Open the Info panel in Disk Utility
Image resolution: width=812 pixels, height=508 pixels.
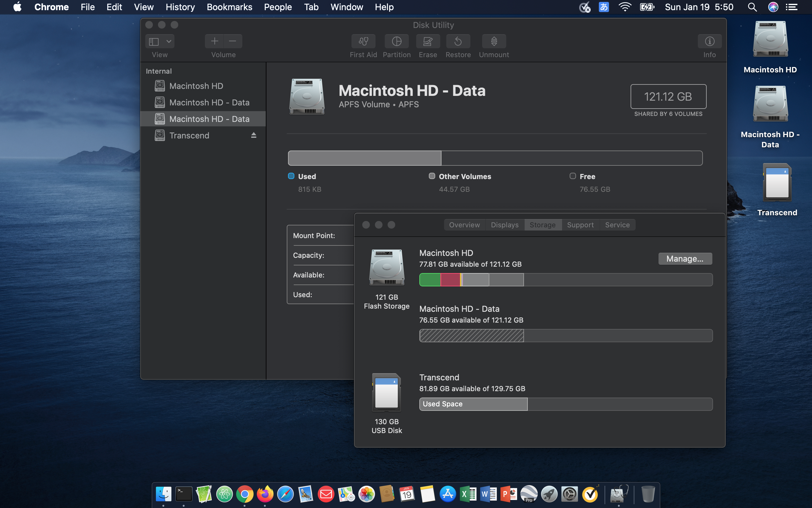(x=709, y=41)
